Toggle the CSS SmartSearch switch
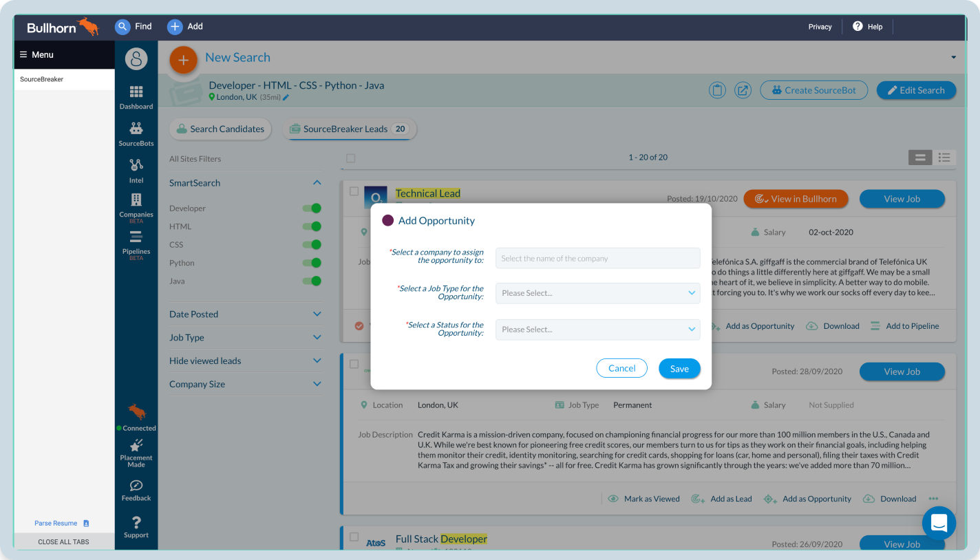 [x=312, y=244]
